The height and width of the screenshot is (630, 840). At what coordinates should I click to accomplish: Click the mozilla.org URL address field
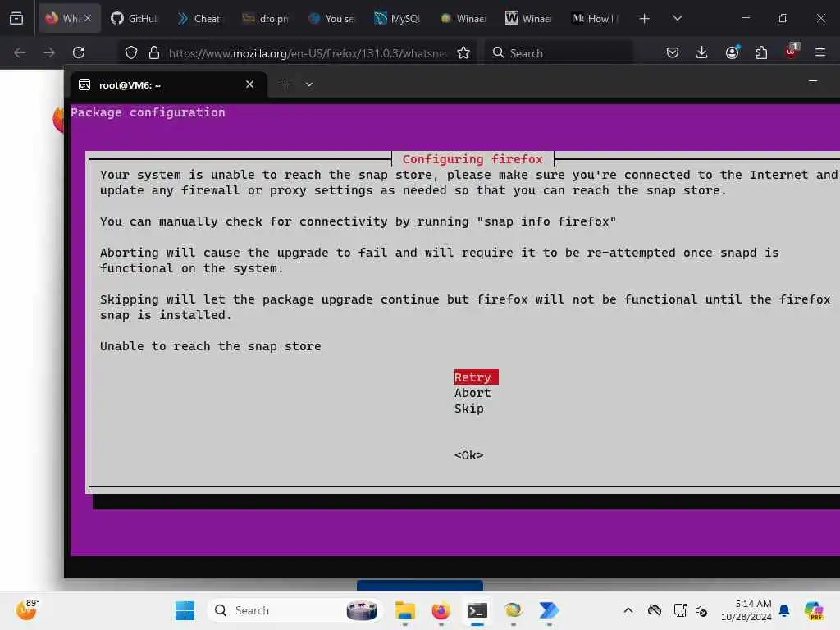click(307, 53)
